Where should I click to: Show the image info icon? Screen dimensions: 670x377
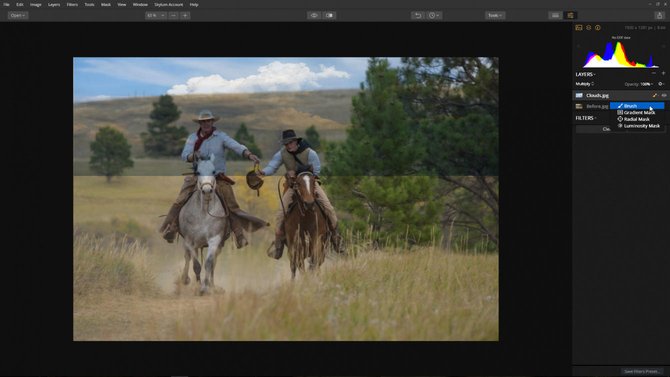598,28
